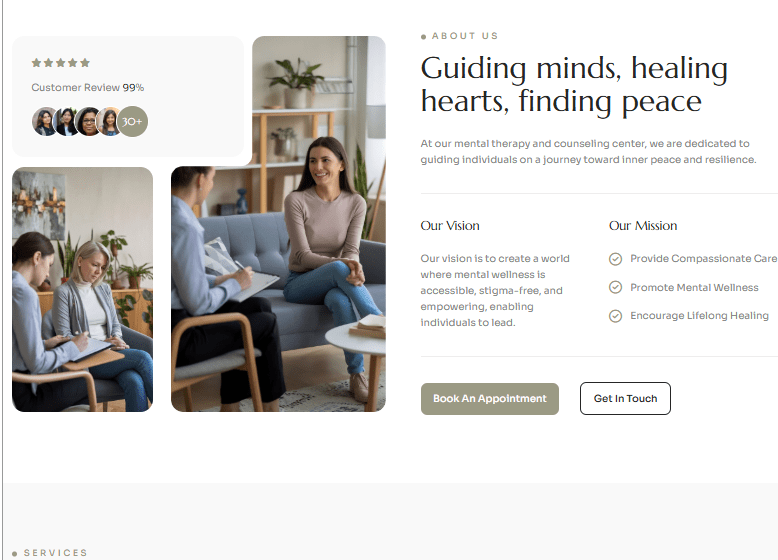Click the Guiding minds, healing hearts headline

coord(575,85)
